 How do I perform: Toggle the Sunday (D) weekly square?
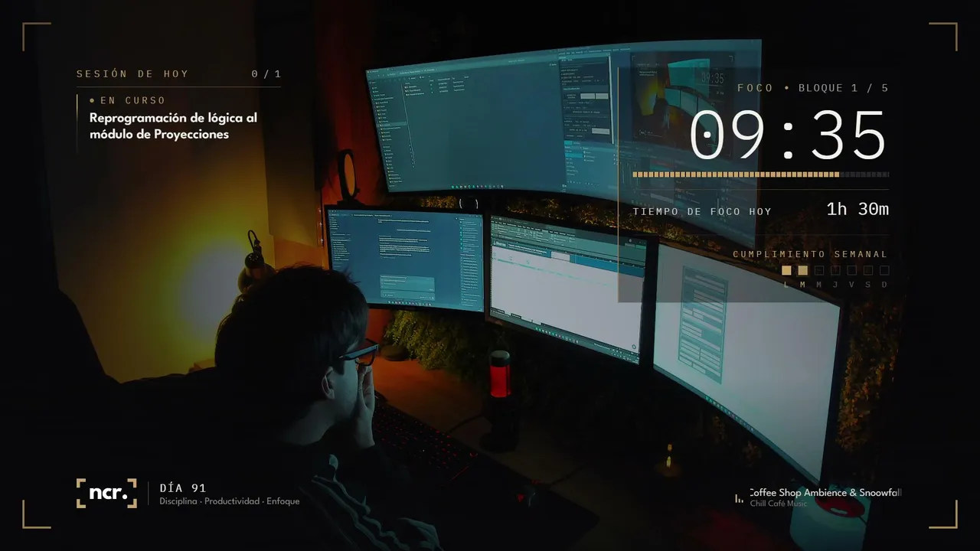pyautogui.click(x=884, y=270)
